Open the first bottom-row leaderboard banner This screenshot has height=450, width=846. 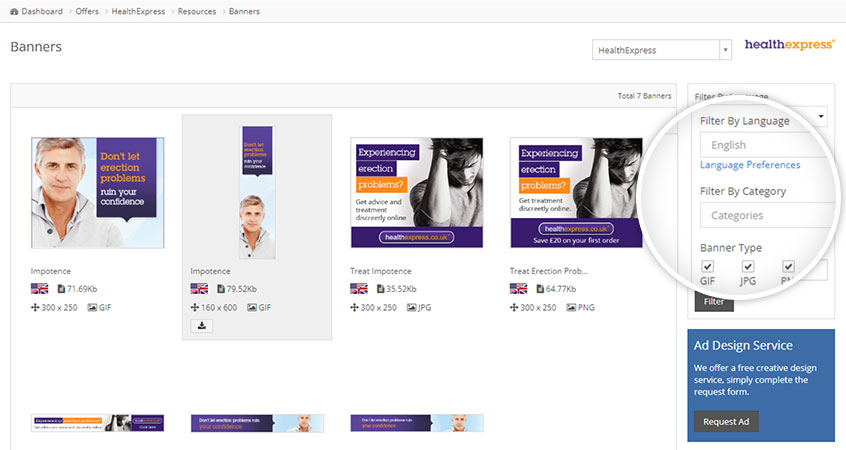point(98,423)
